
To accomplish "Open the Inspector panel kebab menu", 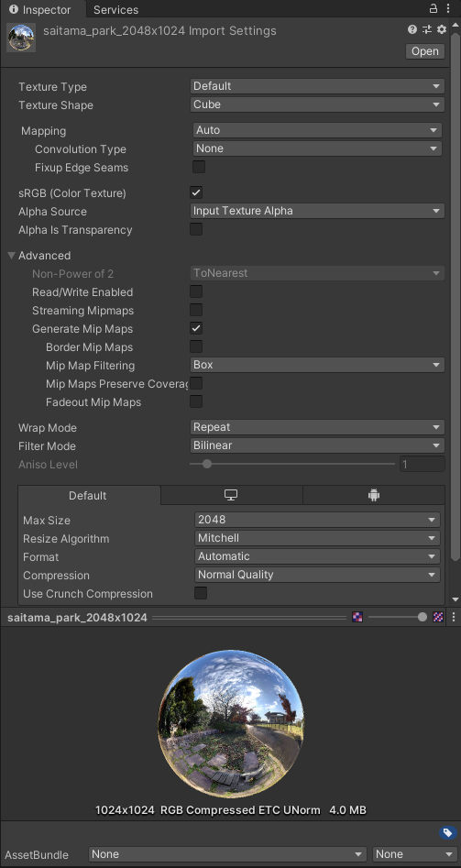I will click(448, 8).
